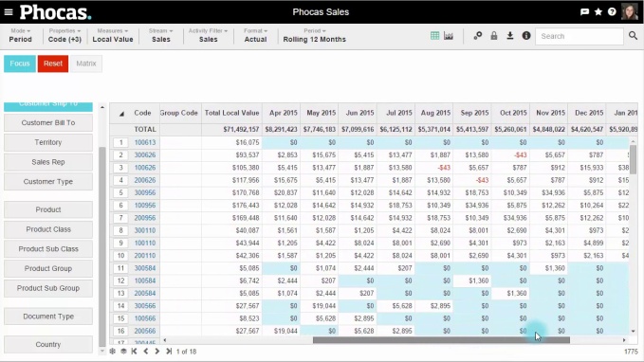Viewport: 644px width, 362px height.
Task: Select Customer Bill To dimension
Action: point(48,122)
